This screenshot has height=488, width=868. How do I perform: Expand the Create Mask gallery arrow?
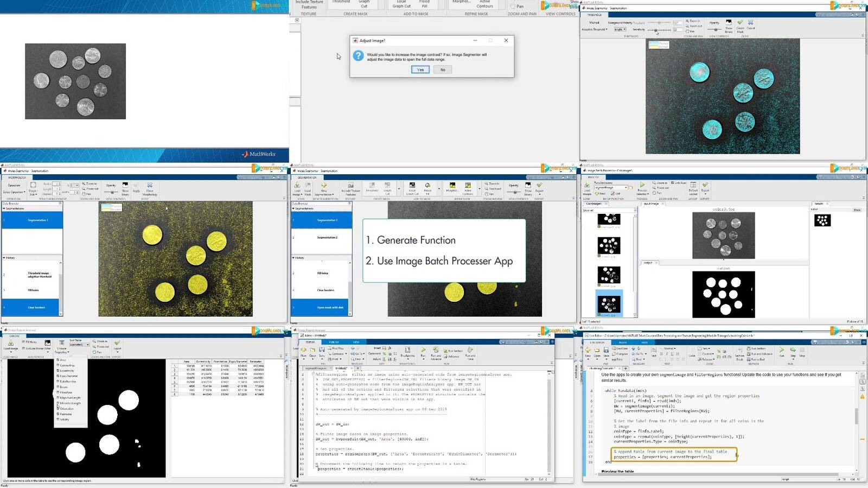pos(399,189)
